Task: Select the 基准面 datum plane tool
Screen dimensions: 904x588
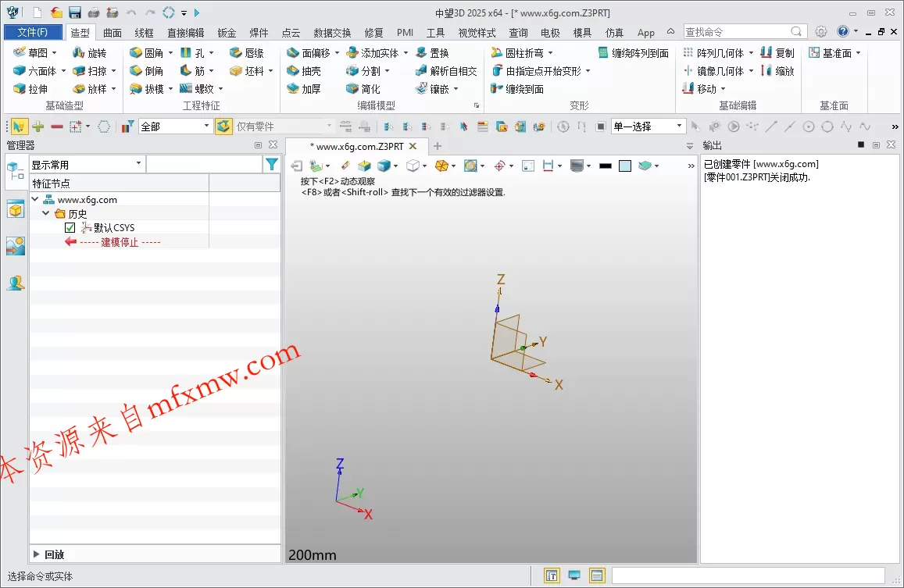Action: point(830,52)
